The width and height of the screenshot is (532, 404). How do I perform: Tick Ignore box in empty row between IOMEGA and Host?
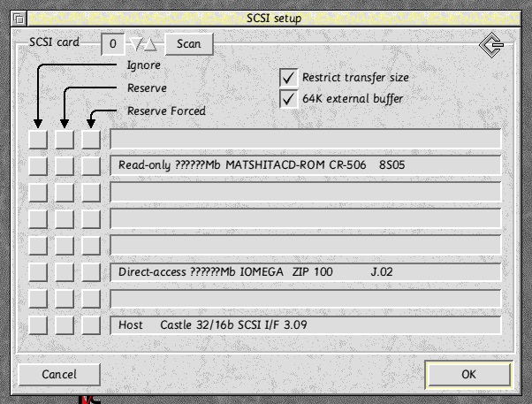coord(38,299)
